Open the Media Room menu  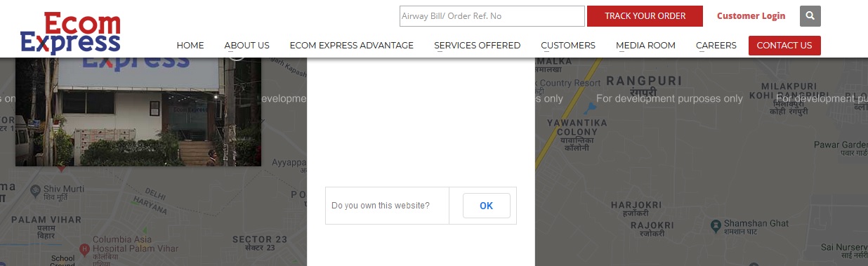tap(645, 46)
